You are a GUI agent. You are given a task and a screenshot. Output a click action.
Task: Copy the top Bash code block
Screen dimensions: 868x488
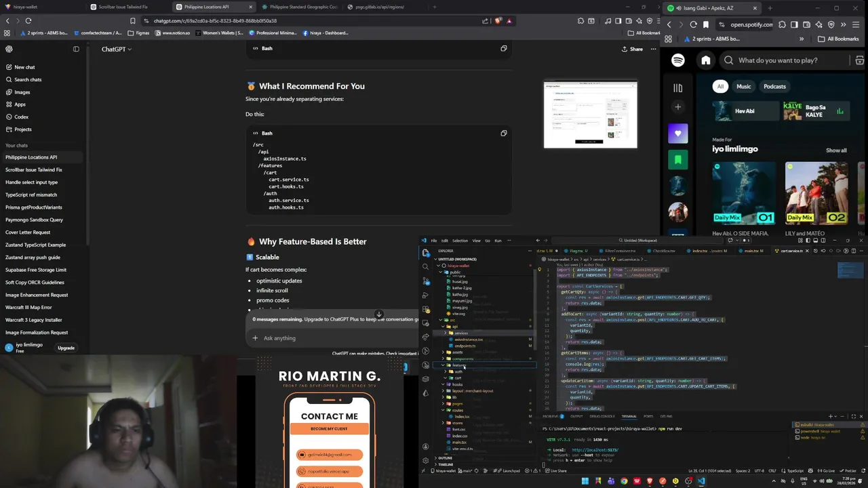pyautogui.click(x=503, y=49)
